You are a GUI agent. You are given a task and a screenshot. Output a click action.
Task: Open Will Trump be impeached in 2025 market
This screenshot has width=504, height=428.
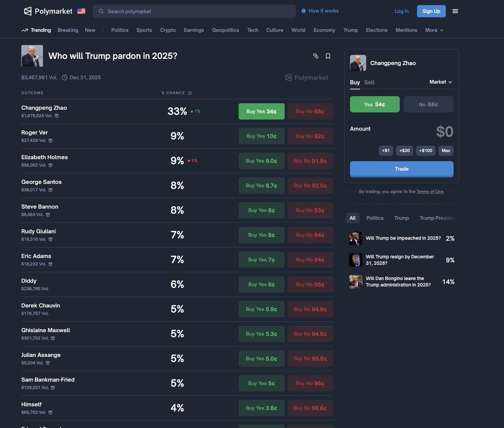402,238
